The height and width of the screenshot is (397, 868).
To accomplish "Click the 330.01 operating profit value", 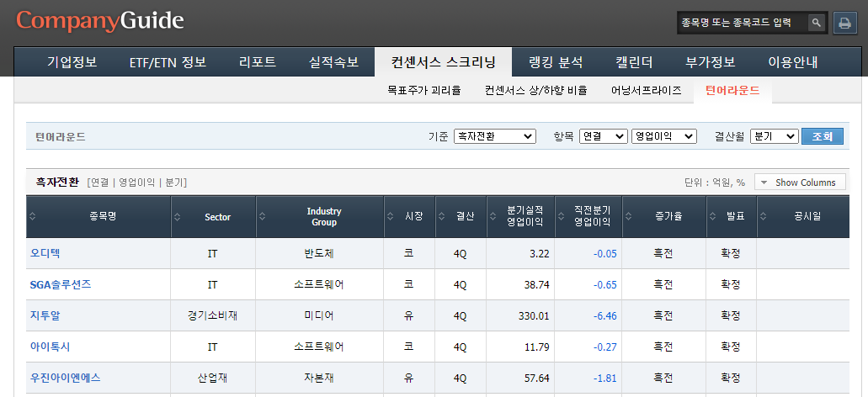I will 534,316.
